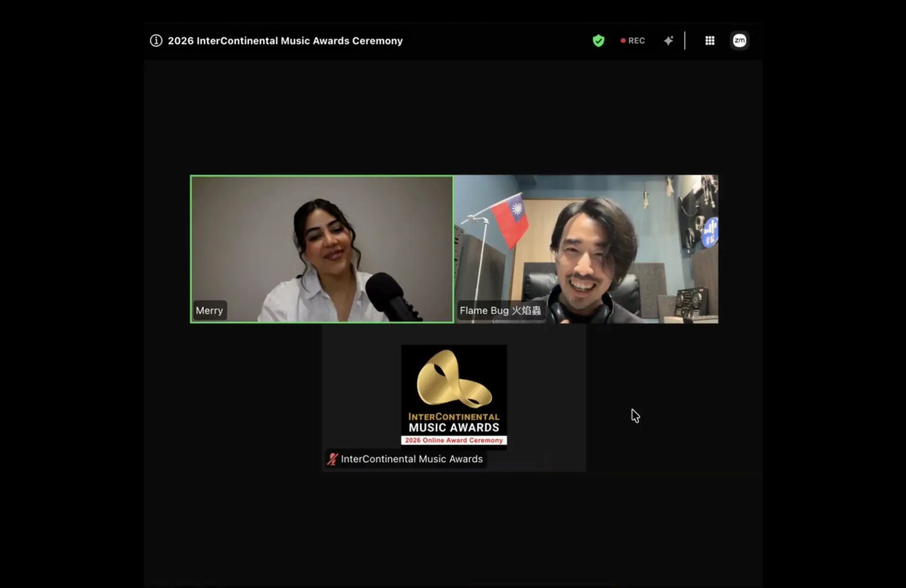The image size is (906, 588).
Task: Click the 'Merry' name label
Action: pos(209,310)
